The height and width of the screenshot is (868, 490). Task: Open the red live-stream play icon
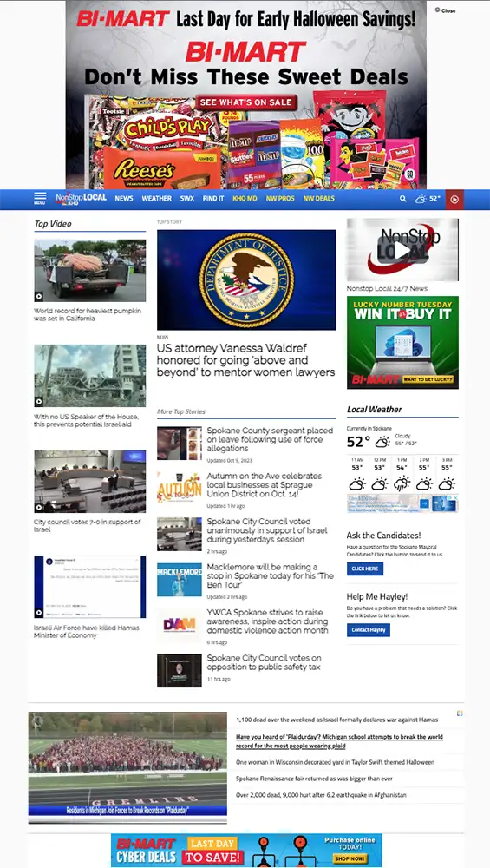454,200
